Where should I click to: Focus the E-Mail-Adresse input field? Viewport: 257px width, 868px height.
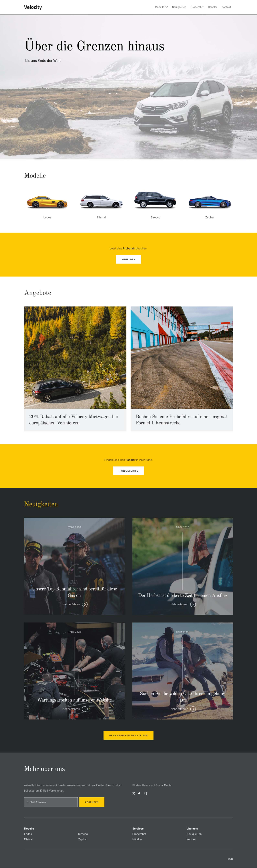pos(51,802)
